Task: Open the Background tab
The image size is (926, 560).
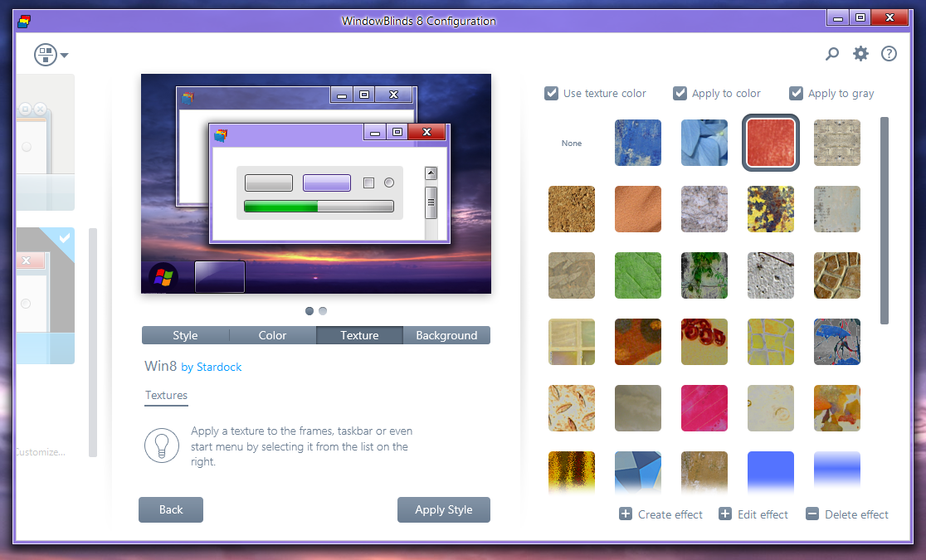Action: (446, 335)
